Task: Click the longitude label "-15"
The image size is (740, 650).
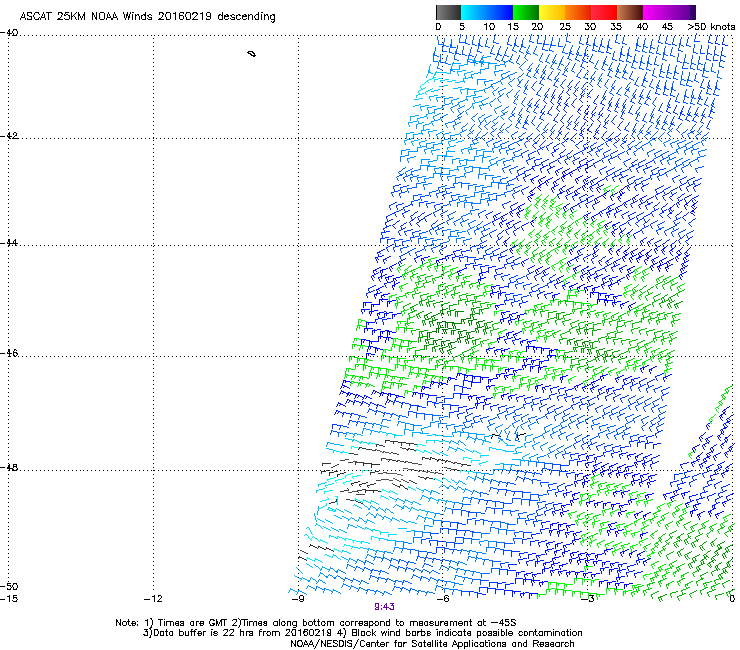Action: (9, 599)
